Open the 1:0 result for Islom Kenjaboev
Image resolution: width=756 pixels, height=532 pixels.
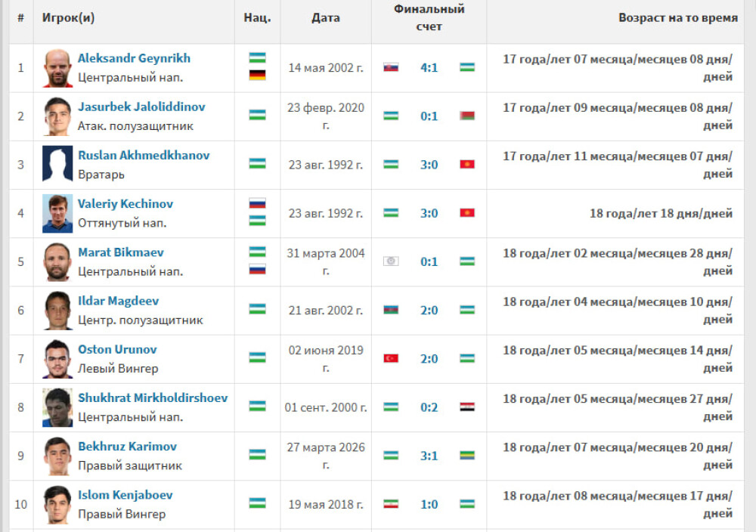429,505
